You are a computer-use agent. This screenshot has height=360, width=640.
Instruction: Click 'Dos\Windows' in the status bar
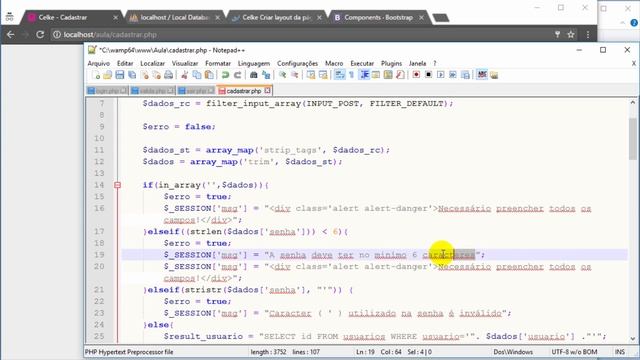513,351
